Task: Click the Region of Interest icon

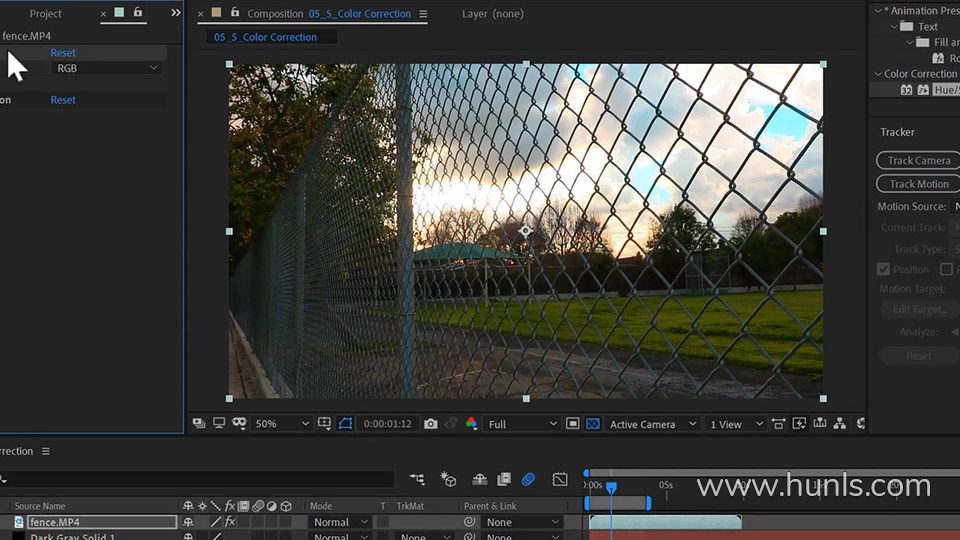Action: point(572,424)
